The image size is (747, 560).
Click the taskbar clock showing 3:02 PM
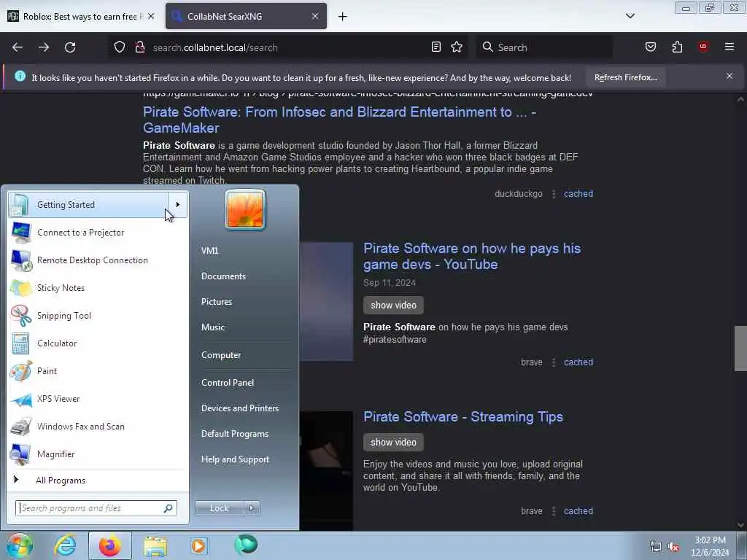[x=710, y=546]
